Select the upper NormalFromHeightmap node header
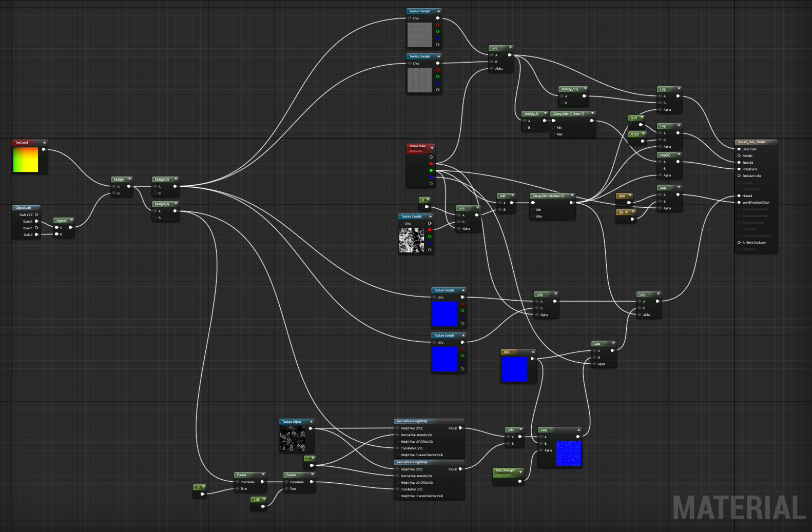This screenshot has width=812, height=532. (x=429, y=421)
